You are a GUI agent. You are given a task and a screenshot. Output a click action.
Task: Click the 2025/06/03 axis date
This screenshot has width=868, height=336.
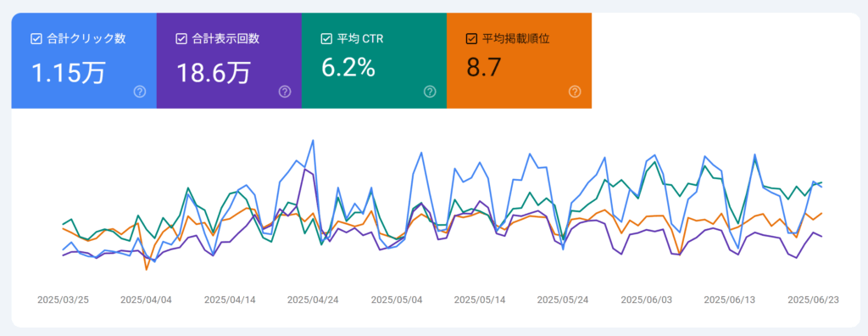point(647,300)
